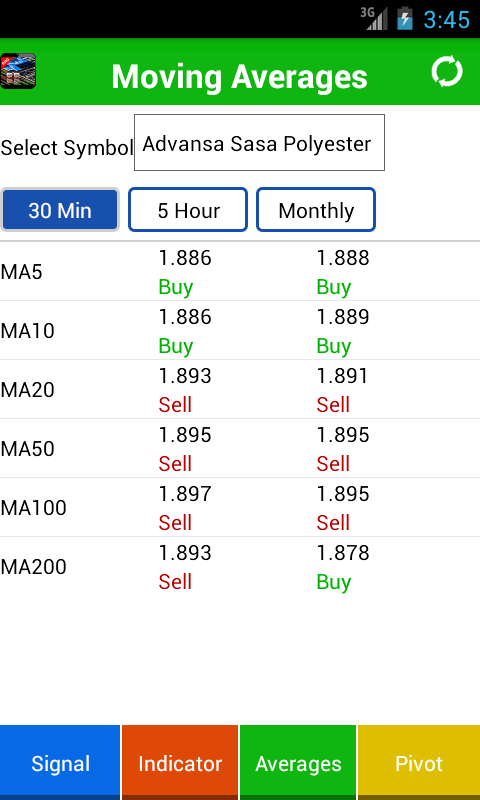Switch to Monthly timeframe
This screenshot has width=480, height=800.
(316, 210)
